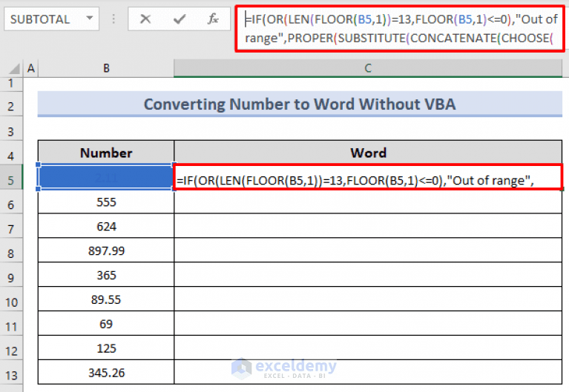The width and height of the screenshot is (569, 392).
Task: Select the cell with value 125
Action: tap(106, 348)
